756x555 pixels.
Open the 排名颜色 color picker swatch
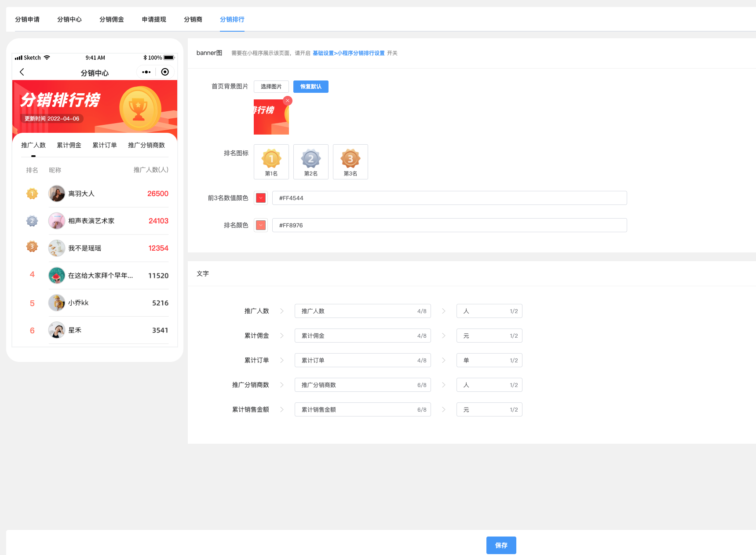pos(261,225)
